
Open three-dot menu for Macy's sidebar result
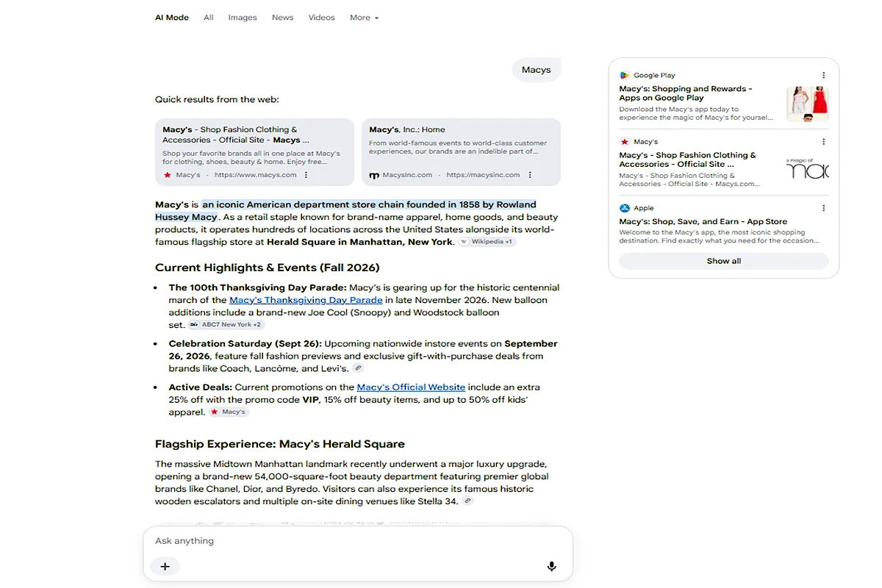click(x=824, y=142)
